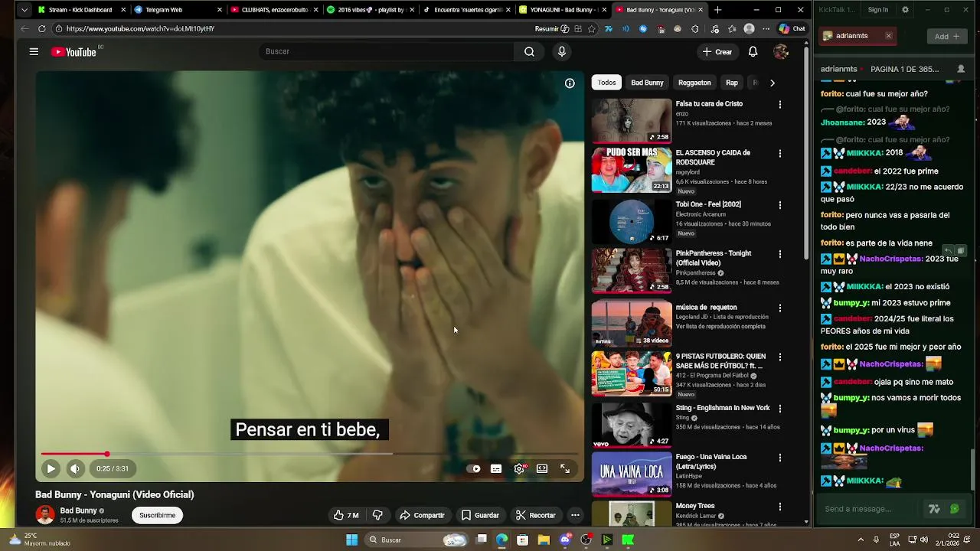Click Sign In in KickTalk
This screenshot has height=551, width=980.
[878, 10]
